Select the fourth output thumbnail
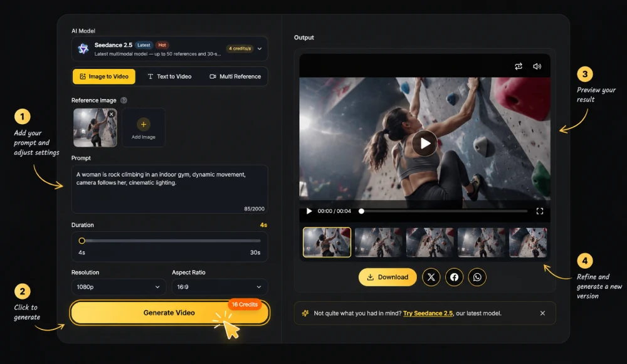Screen dimensions: 627x364 482,242
